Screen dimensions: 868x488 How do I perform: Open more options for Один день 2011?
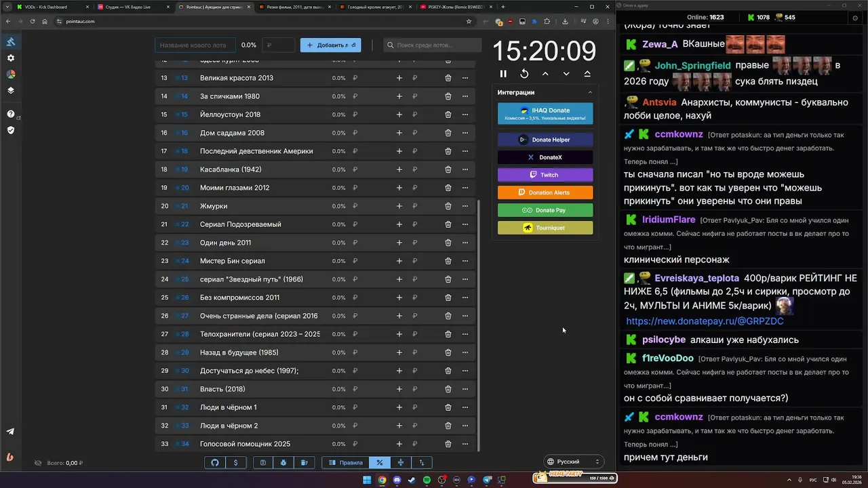click(465, 243)
